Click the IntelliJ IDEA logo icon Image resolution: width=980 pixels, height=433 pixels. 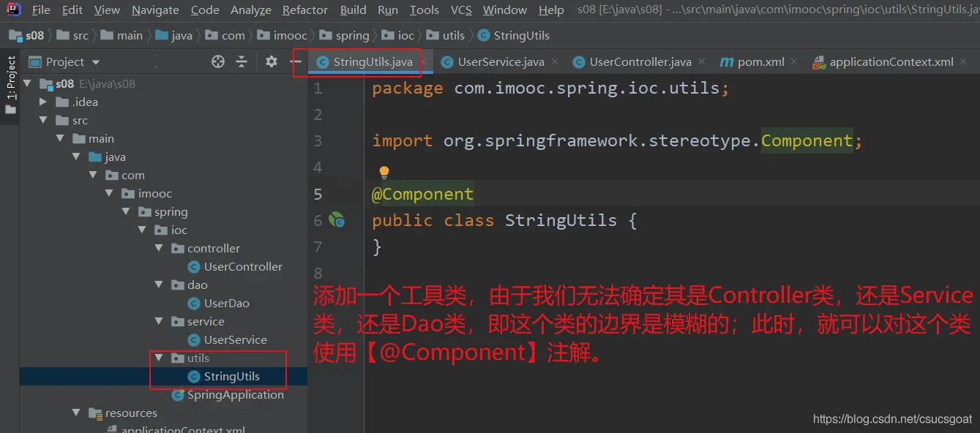tap(13, 10)
